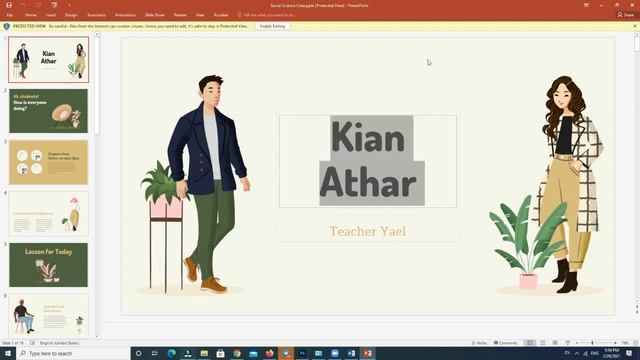The width and height of the screenshot is (640, 360).
Task: Start Slide Show from status bar icon
Action: coord(568,343)
